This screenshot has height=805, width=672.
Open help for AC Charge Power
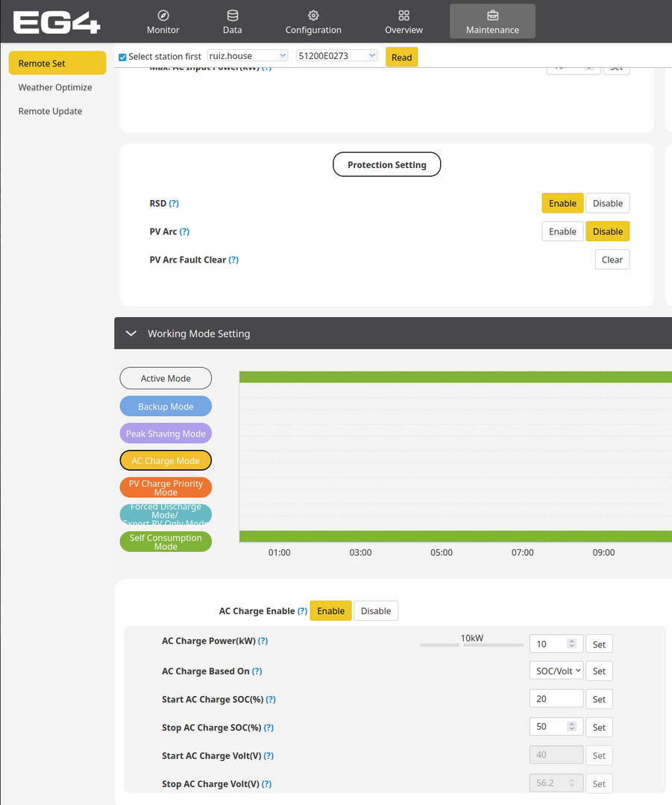pyautogui.click(x=263, y=642)
